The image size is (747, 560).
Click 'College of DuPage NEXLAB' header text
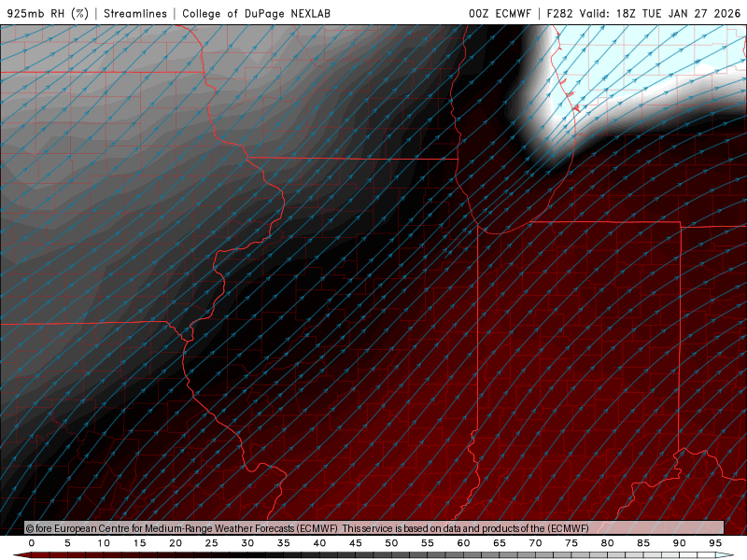[256, 13]
